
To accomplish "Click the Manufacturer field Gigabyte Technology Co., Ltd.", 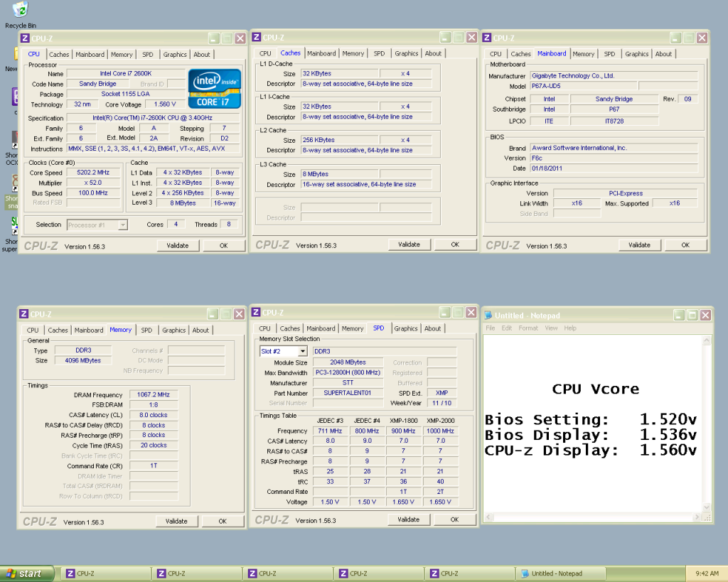I will [x=614, y=75].
